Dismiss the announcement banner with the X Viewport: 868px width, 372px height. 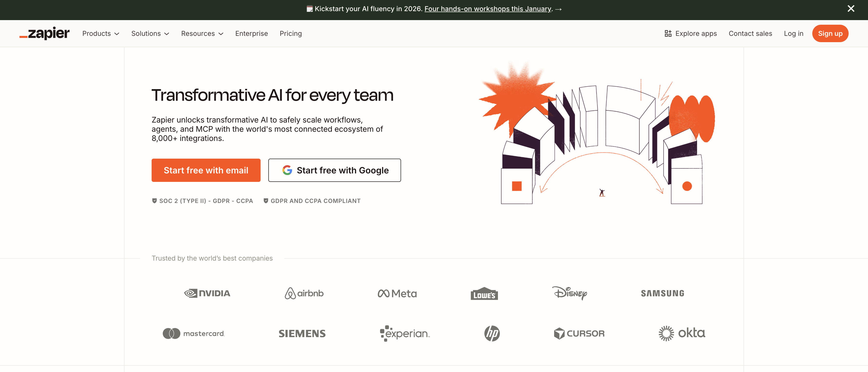tap(851, 9)
